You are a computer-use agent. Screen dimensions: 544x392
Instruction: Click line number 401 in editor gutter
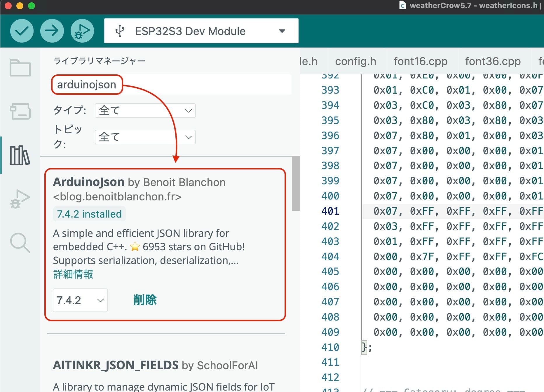tap(330, 211)
